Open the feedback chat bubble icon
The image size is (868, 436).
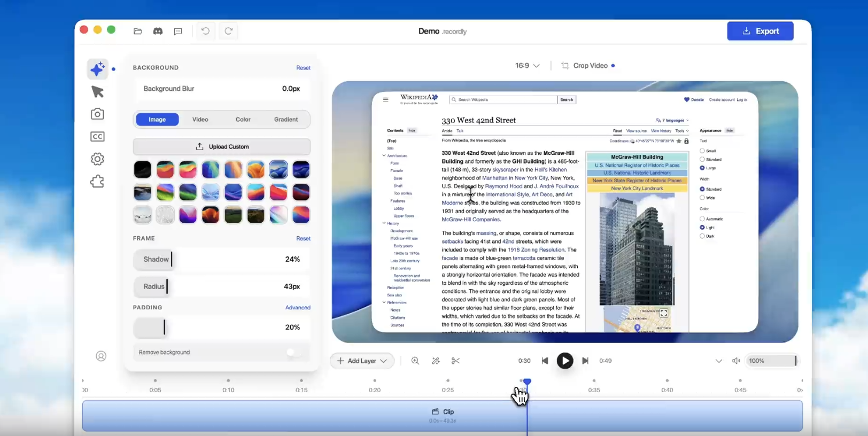point(178,31)
